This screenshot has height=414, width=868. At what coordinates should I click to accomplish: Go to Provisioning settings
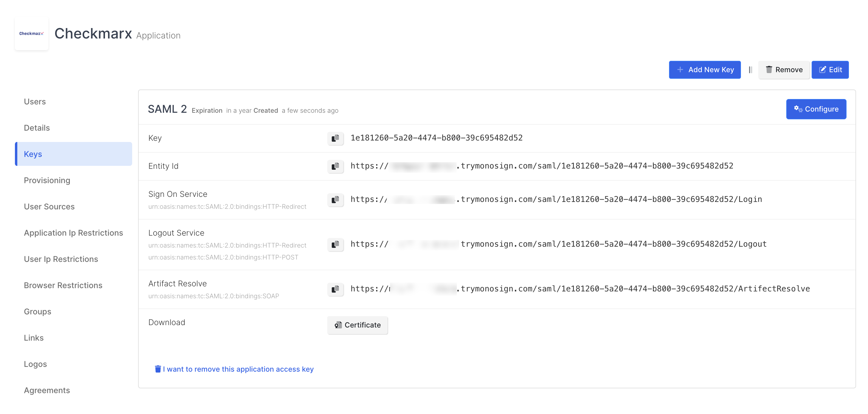(47, 180)
